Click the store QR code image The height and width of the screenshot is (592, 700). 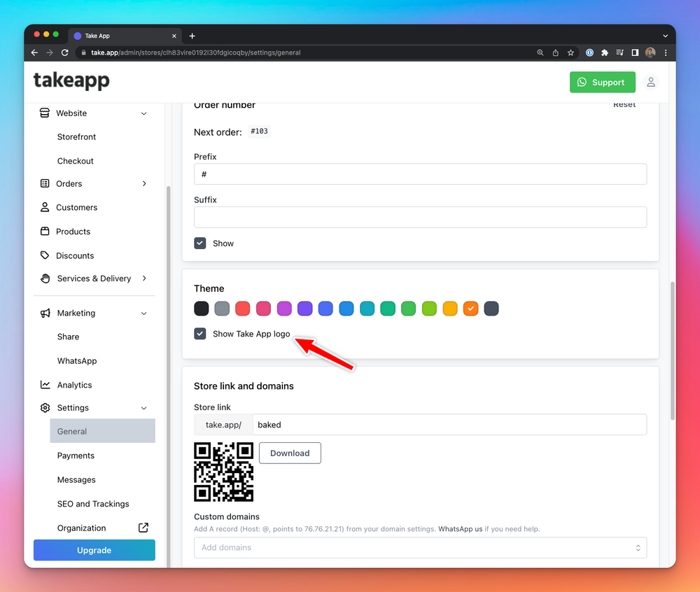click(x=224, y=472)
